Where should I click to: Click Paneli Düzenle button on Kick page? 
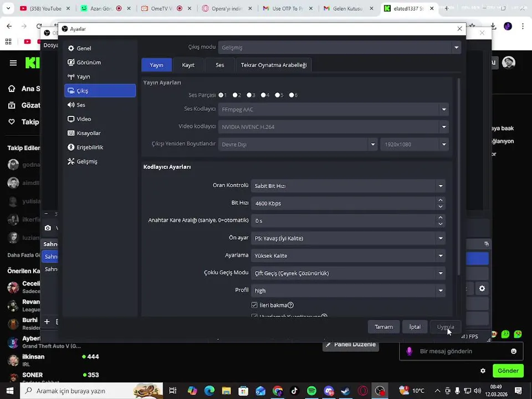[350, 344]
